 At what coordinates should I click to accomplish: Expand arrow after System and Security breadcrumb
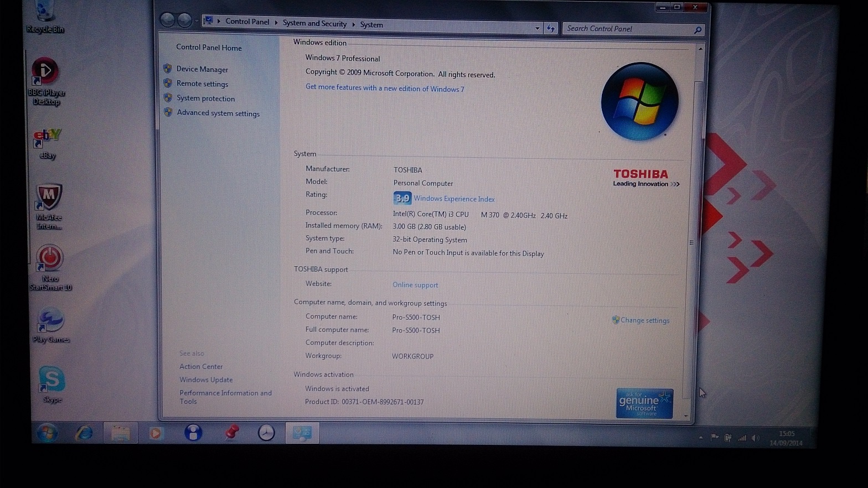coord(353,24)
